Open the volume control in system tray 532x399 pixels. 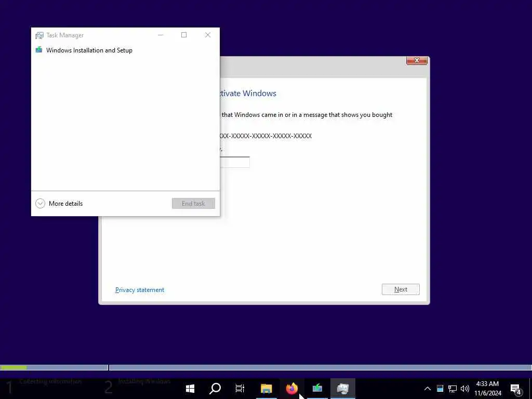tap(465, 389)
